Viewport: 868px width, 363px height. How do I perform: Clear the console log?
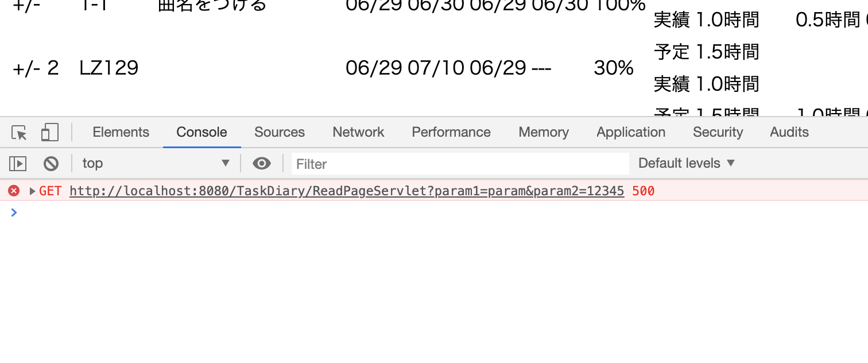51,164
